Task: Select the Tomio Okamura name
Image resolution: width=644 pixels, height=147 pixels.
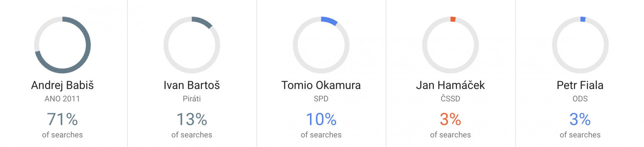Action: [x=321, y=85]
